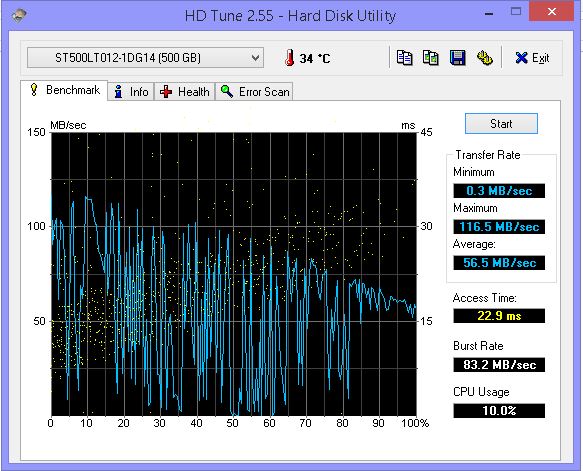Maximize the HD Tune window
This screenshot has width=583, height=471.
(x=516, y=12)
